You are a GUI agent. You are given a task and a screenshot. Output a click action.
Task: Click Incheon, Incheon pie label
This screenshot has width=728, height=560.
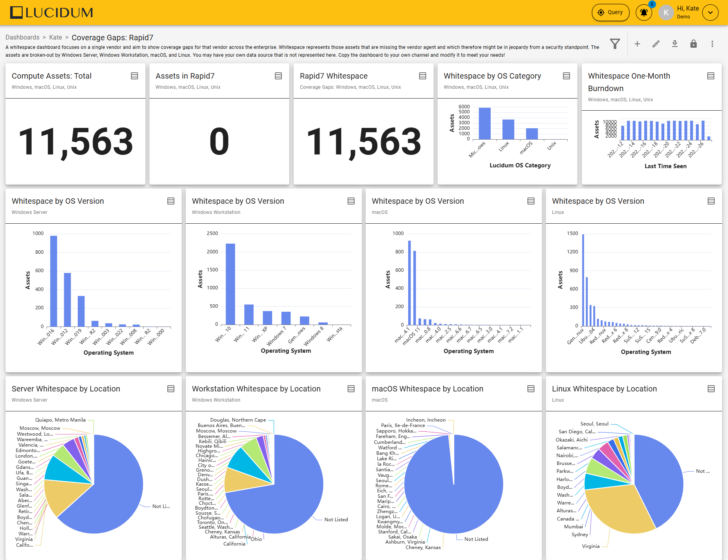pos(426,420)
